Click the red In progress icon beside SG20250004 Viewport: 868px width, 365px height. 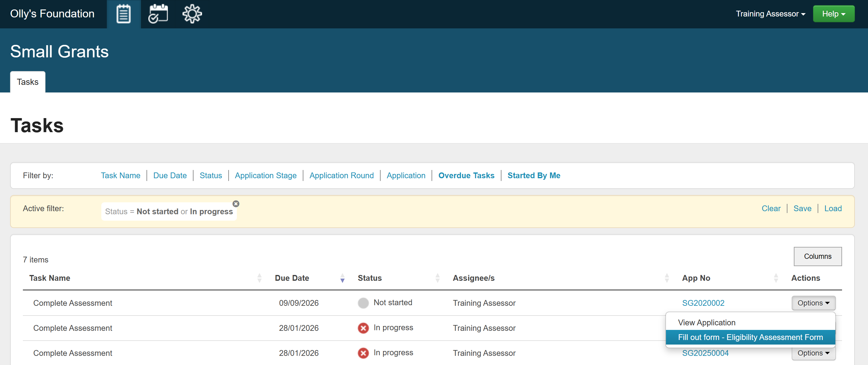coord(363,353)
